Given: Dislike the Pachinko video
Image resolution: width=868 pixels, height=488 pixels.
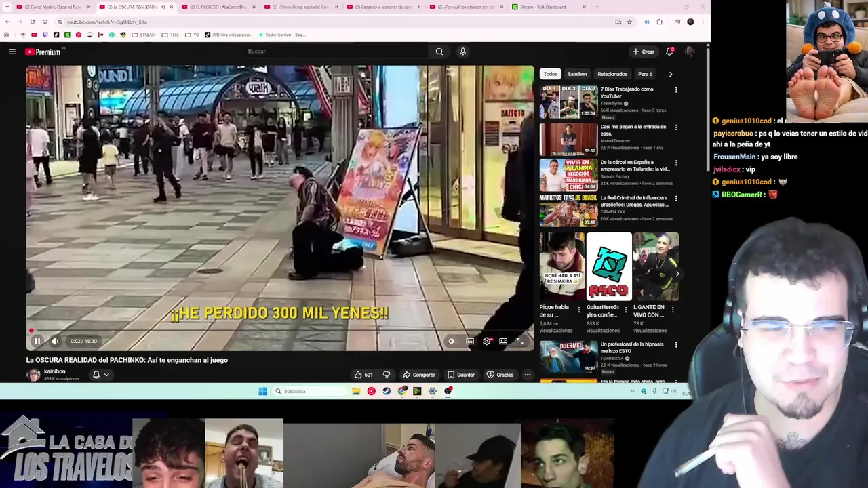Looking at the screenshot, I should click(x=387, y=375).
